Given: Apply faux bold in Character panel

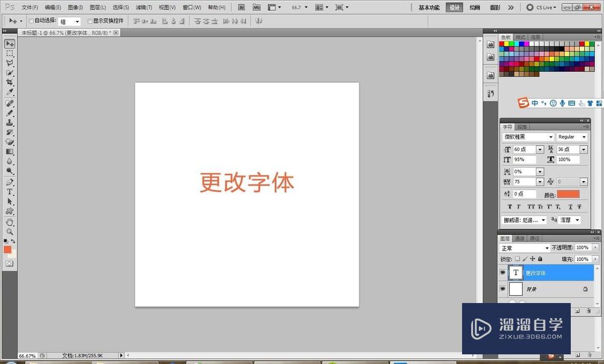Looking at the screenshot, I should pyautogui.click(x=509, y=206).
